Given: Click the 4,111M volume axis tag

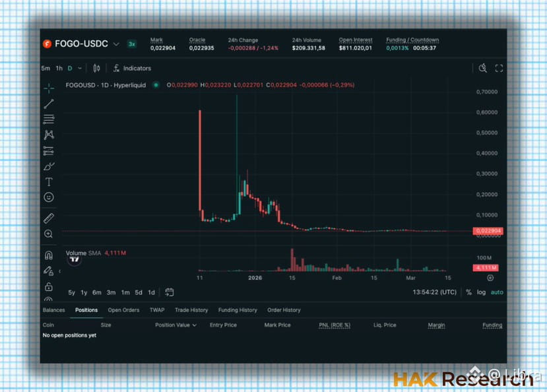Looking at the screenshot, I should (486, 268).
